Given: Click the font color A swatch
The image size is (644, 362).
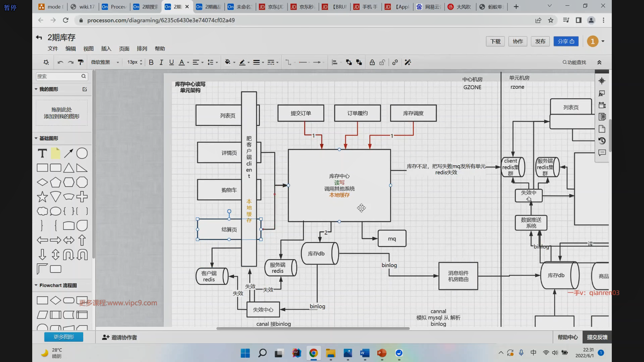Looking at the screenshot, I should pos(181,62).
